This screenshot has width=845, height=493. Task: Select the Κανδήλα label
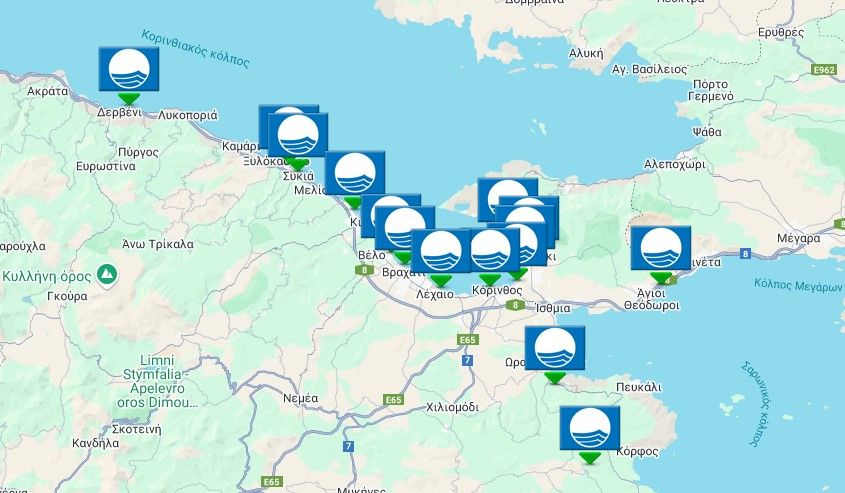(x=95, y=443)
